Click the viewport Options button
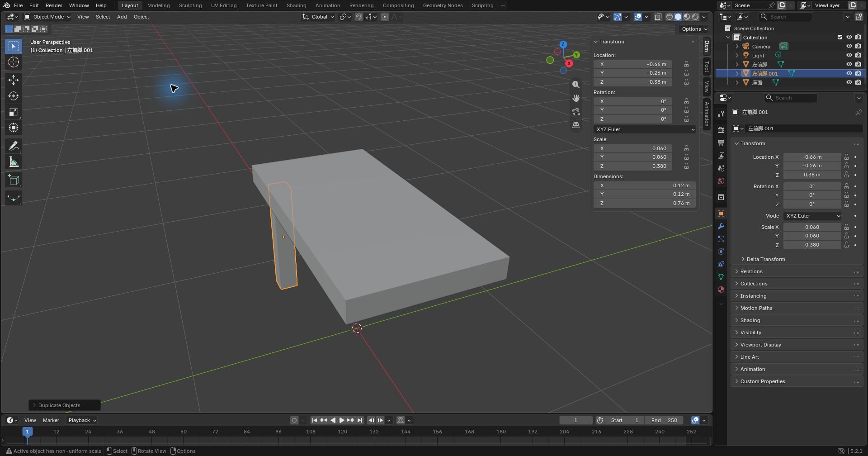 pyautogui.click(x=694, y=29)
